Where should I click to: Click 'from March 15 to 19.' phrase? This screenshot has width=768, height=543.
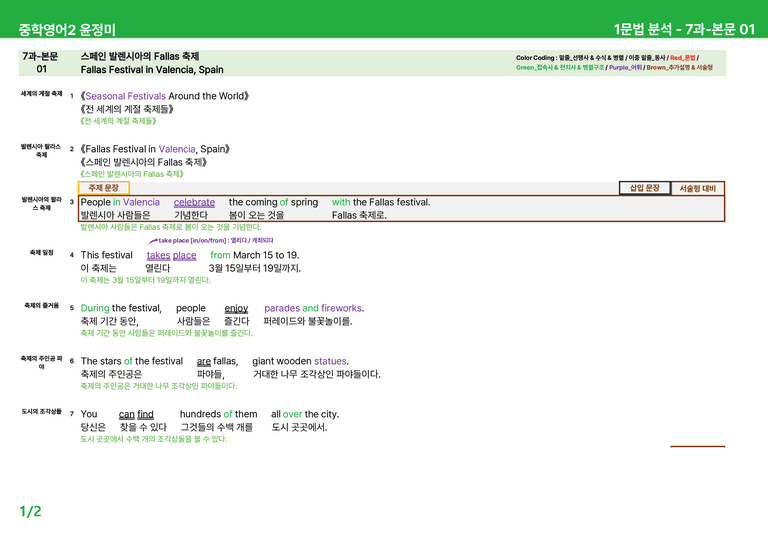[255, 255]
